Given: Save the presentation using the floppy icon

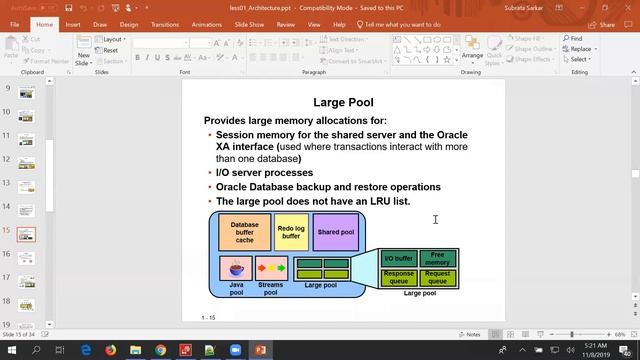Looking at the screenshot, I should pos(69,8).
